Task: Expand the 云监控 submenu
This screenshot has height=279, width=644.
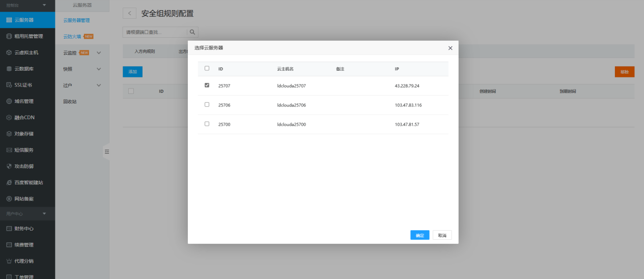Action: (99, 52)
